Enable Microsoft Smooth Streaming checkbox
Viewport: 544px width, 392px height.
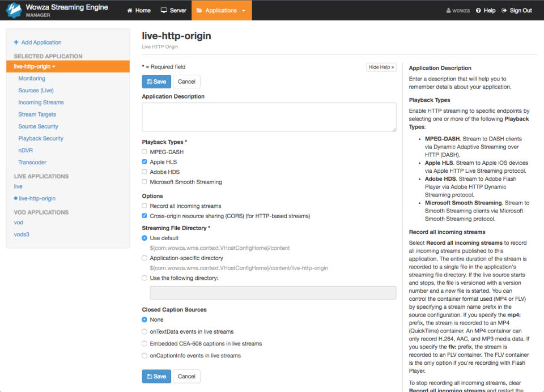pyautogui.click(x=144, y=182)
